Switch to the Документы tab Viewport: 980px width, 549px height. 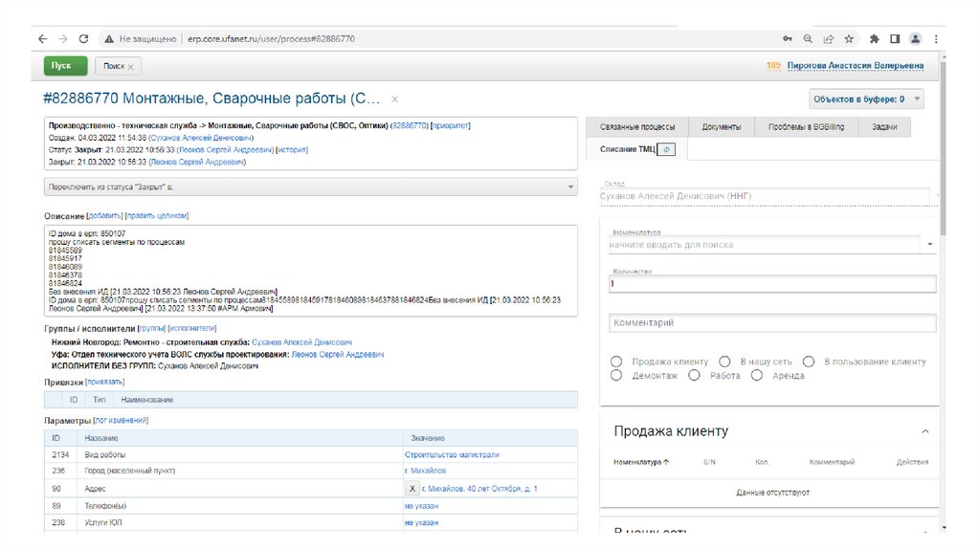click(x=721, y=127)
